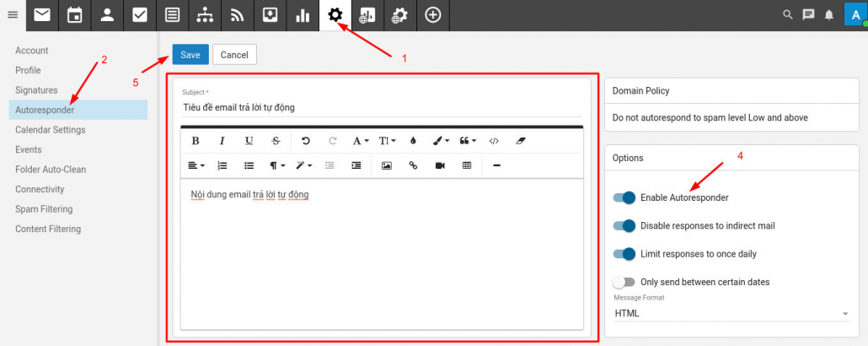Open the paragraph format dropdown
The image size is (868, 346).
point(277,165)
